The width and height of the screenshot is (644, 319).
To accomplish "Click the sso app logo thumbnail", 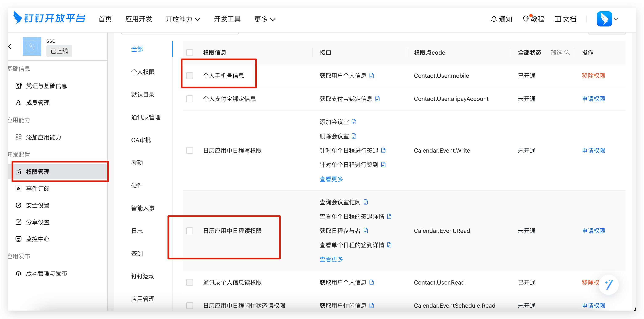I will click(32, 46).
